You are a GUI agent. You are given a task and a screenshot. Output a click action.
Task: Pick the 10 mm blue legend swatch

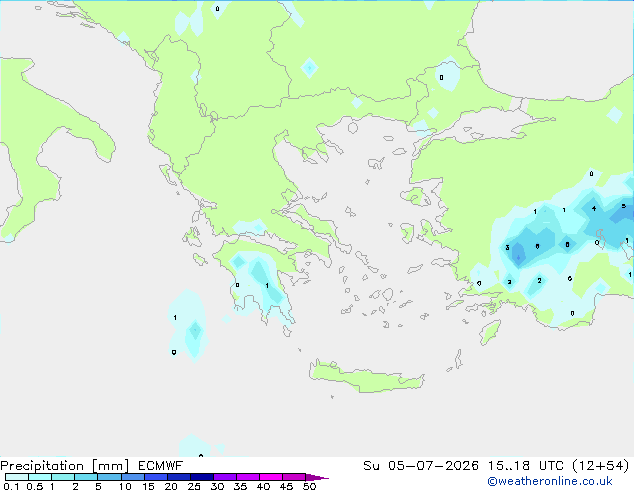click(132, 477)
